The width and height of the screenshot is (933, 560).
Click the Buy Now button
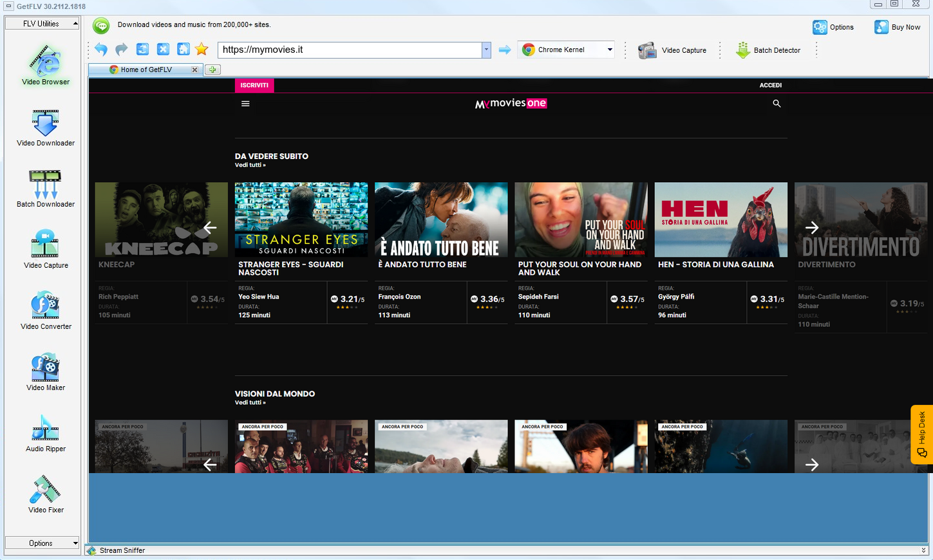(x=898, y=27)
